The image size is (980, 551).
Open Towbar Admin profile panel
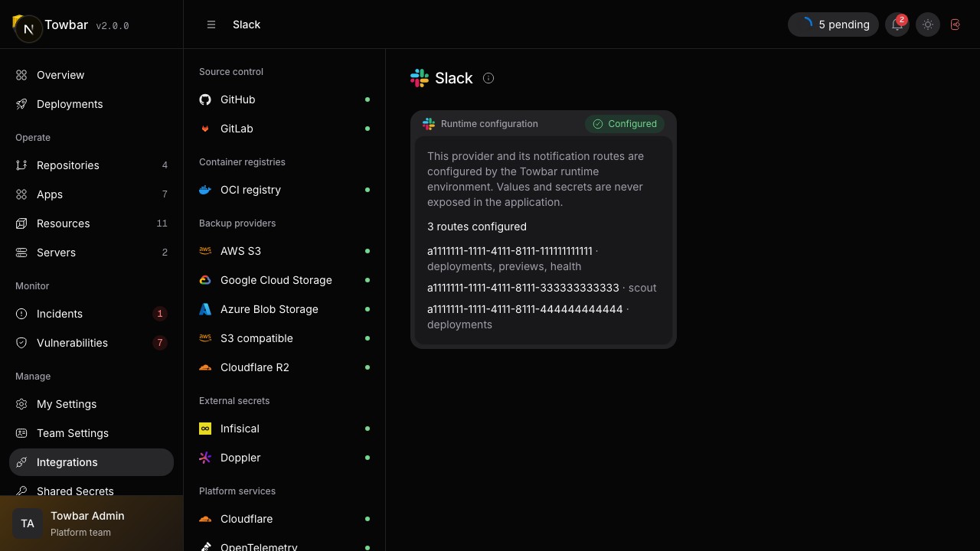(91, 523)
